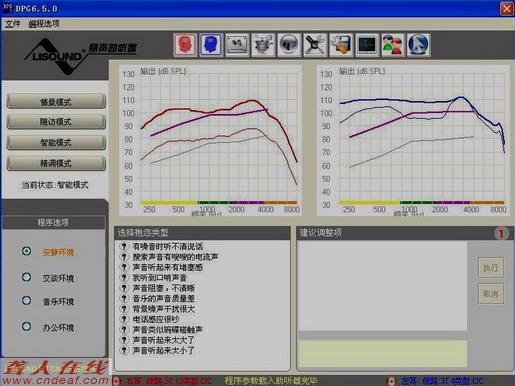Viewport: 515px width, 386px height.
Task: Click the 精调模式 mode button
Action: tap(56, 163)
